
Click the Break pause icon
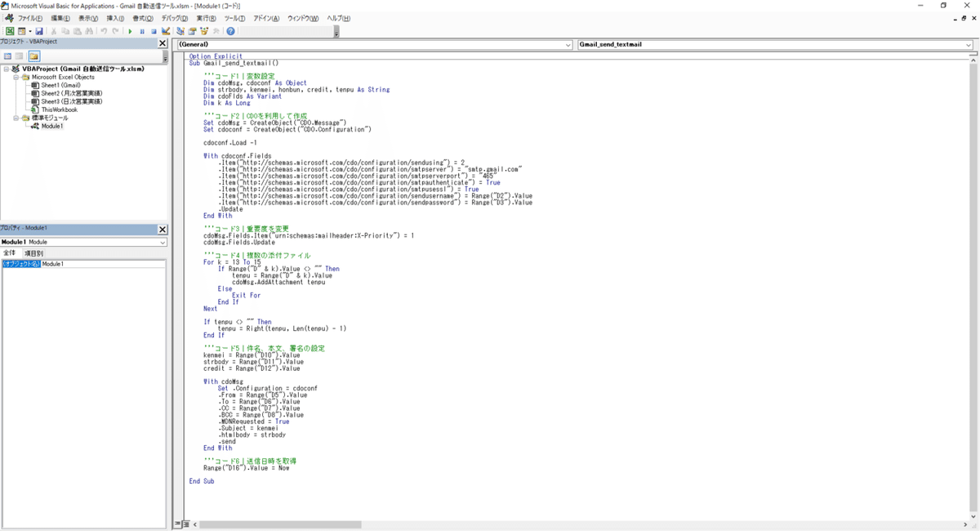(x=142, y=31)
